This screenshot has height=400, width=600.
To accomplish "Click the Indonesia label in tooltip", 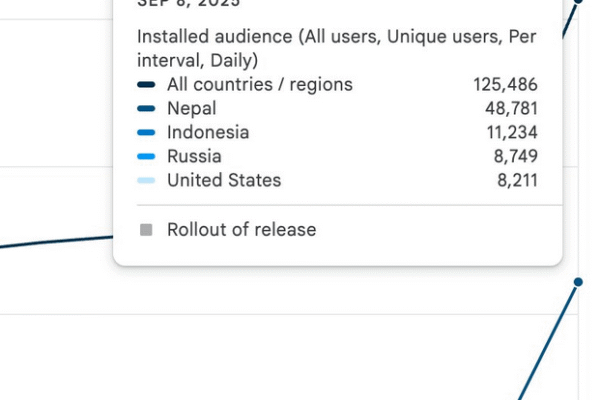I will click(208, 133).
